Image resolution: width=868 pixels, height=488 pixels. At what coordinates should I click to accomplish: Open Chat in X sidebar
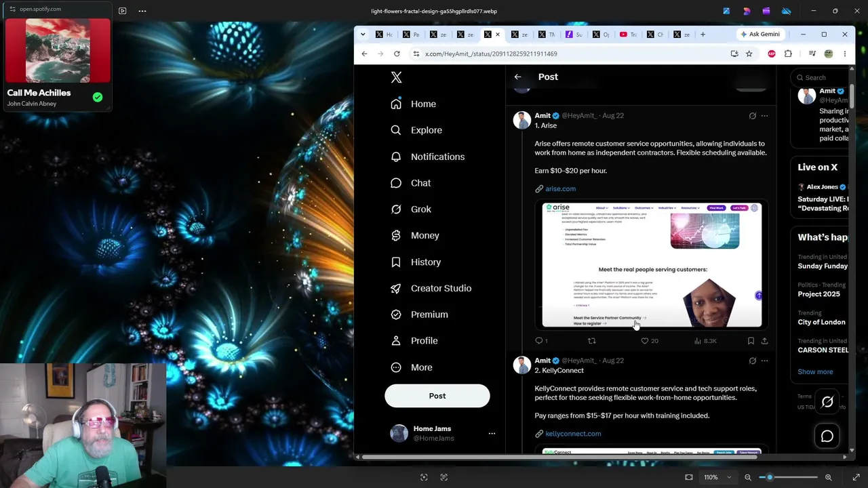pos(411,183)
